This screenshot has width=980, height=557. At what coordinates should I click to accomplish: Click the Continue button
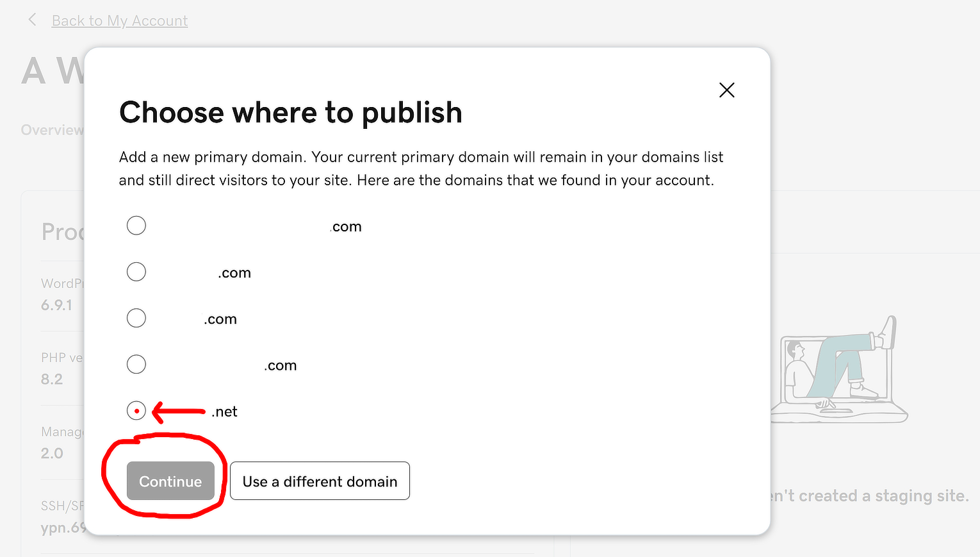click(170, 481)
